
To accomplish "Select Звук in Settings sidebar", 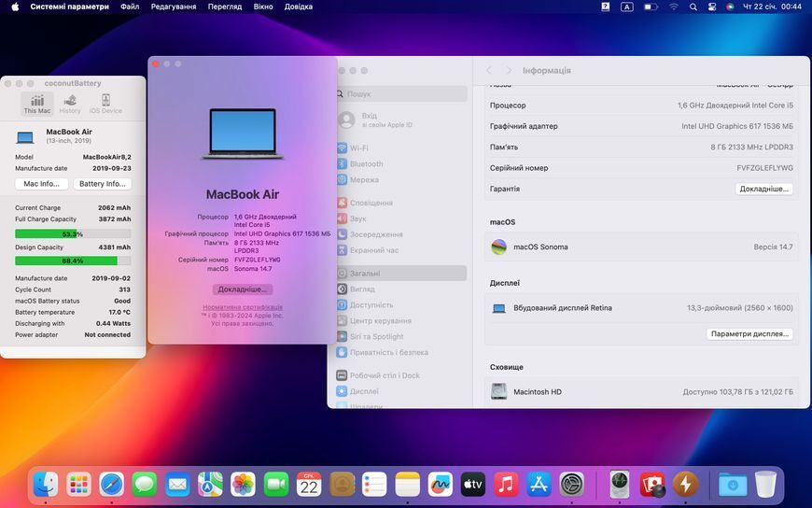I will click(x=402, y=219).
